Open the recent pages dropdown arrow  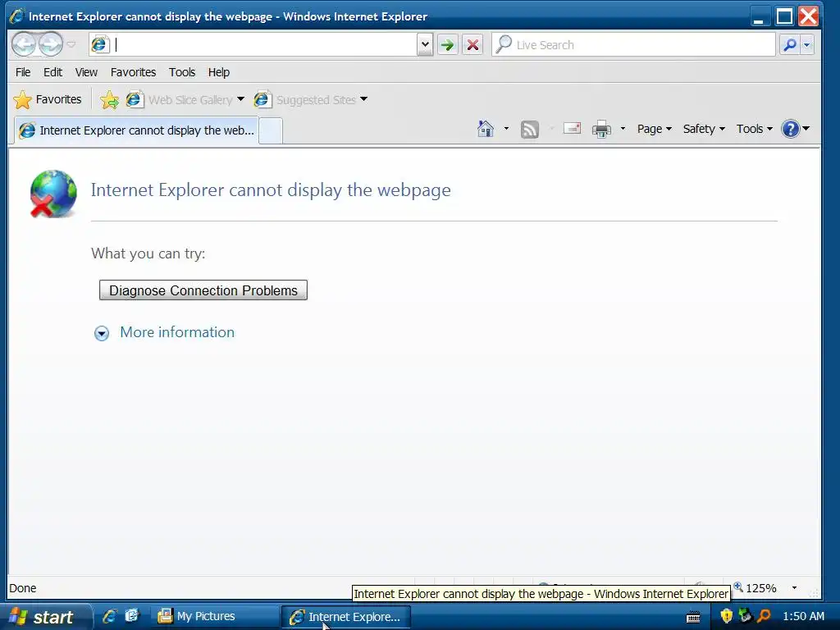71,44
